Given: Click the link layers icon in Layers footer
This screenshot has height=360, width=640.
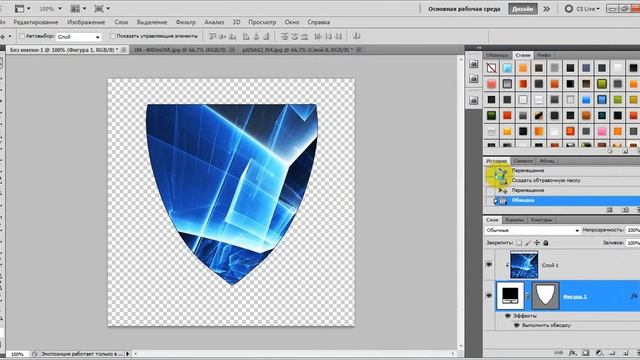Looking at the screenshot, I should [558, 353].
